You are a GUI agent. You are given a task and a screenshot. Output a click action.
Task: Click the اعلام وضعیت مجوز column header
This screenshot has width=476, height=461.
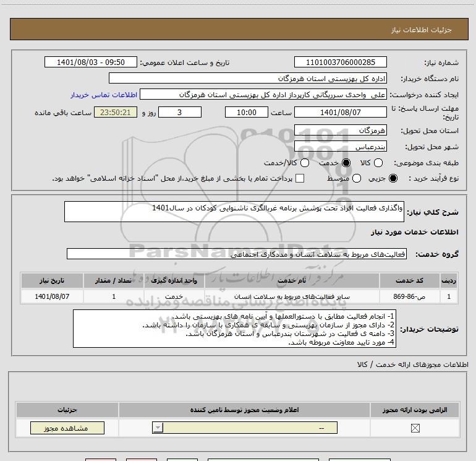(244, 410)
